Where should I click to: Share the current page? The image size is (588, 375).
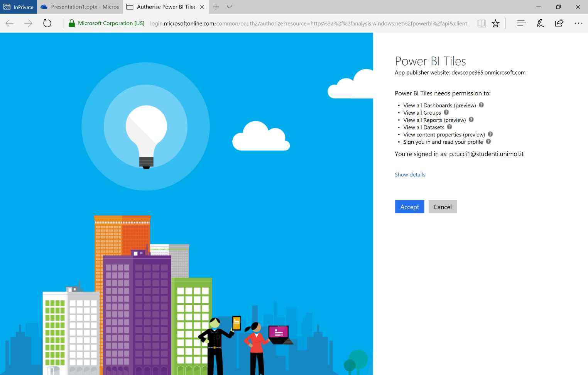(x=559, y=23)
